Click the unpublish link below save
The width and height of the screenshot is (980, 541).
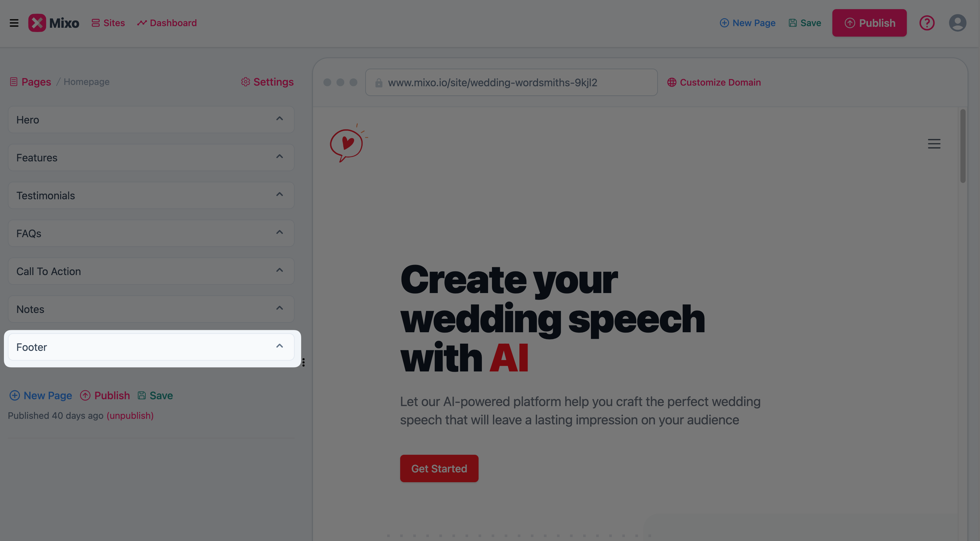coord(130,415)
